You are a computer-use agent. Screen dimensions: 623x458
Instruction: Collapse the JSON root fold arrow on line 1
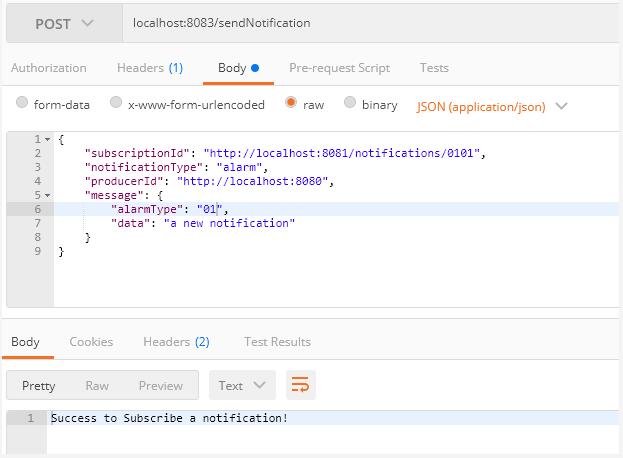tap(47, 139)
